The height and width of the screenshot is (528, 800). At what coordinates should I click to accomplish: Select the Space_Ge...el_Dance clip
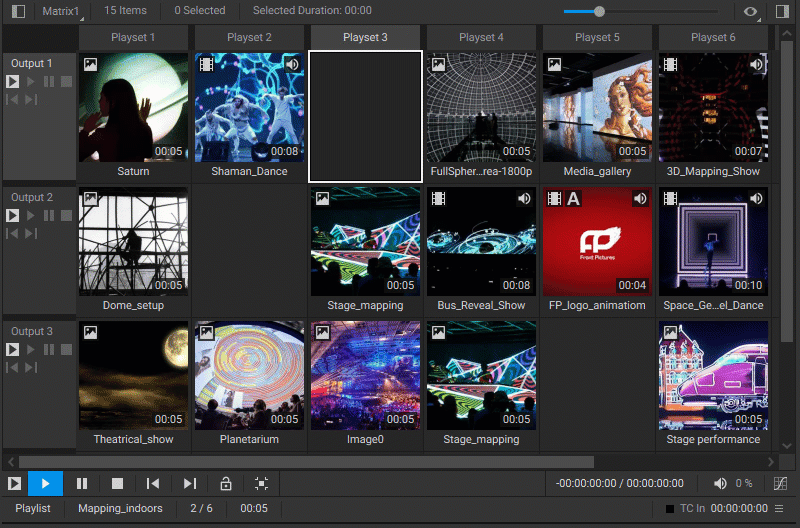[713, 241]
